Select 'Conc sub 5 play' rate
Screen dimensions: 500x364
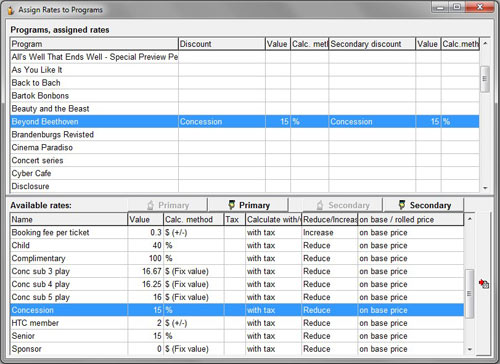[237, 297]
